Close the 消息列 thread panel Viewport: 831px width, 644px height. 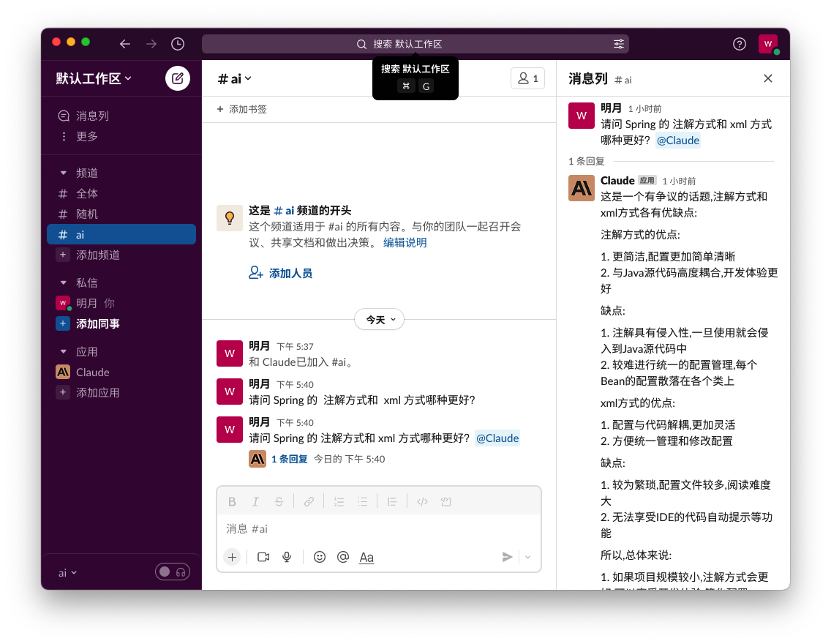768,78
